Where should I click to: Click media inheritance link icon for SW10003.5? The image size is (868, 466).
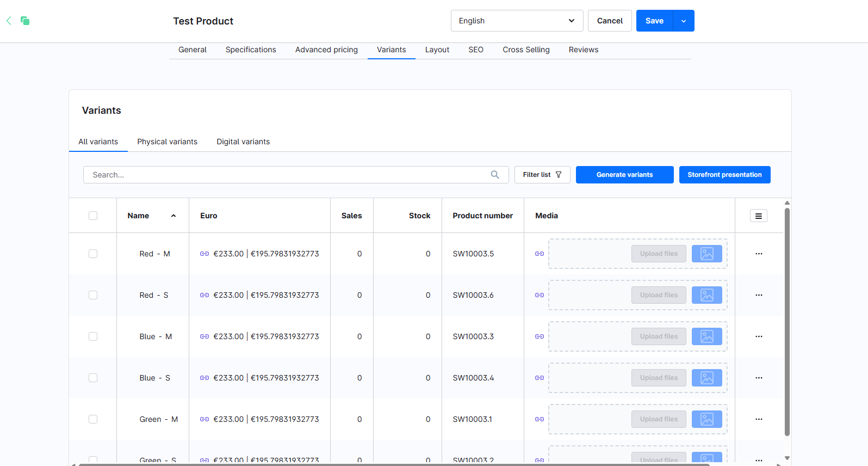540,254
